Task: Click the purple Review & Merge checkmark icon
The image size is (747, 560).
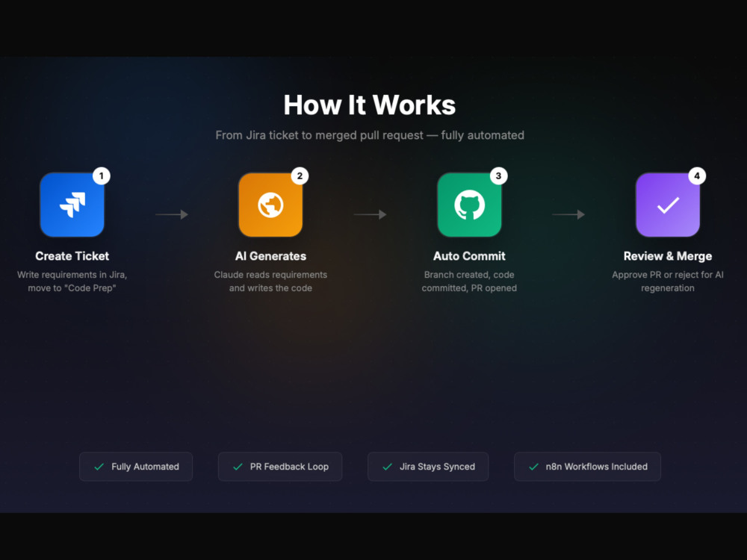Action: click(x=667, y=205)
